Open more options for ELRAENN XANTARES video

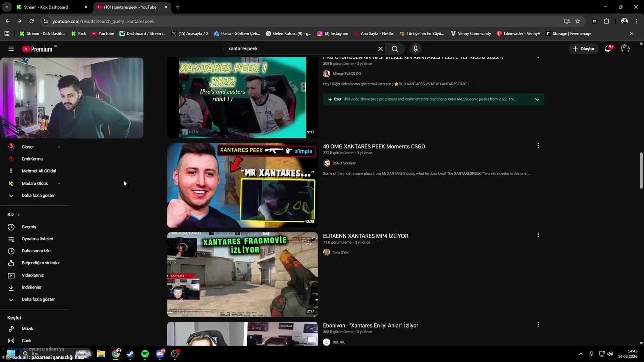[538, 235]
